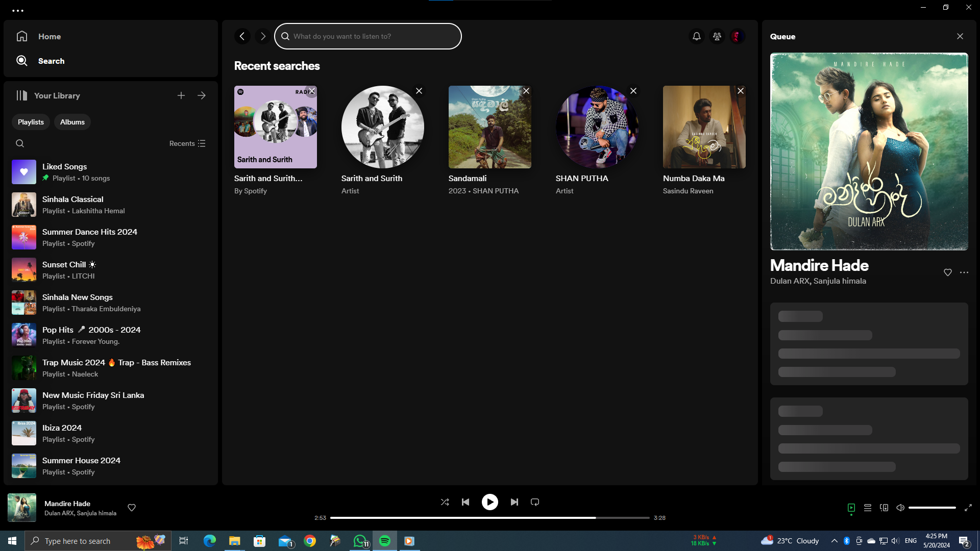Open Mandire Hade title in now playing bar
The height and width of the screenshot is (551, 980).
click(67, 504)
